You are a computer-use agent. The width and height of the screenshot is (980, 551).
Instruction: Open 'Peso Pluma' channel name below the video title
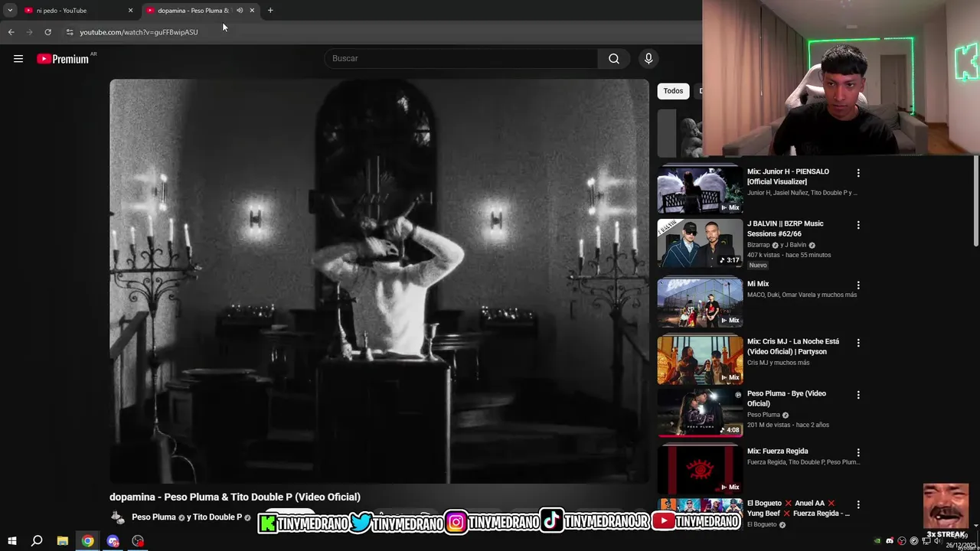154,517
